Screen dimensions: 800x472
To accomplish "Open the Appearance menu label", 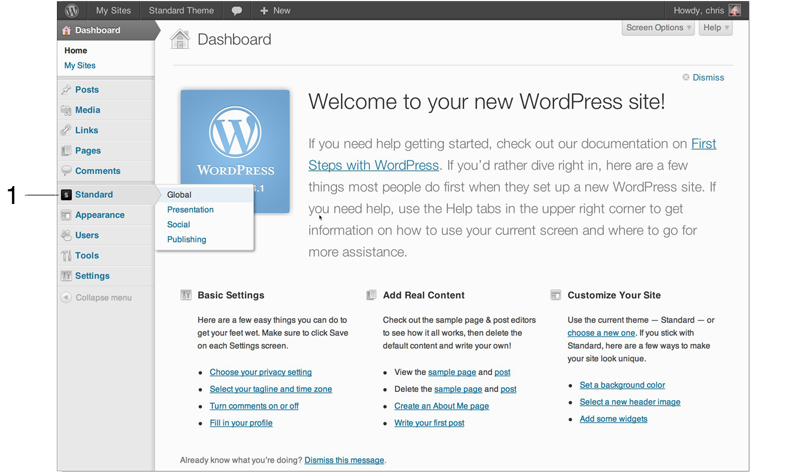I will (x=100, y=215).
